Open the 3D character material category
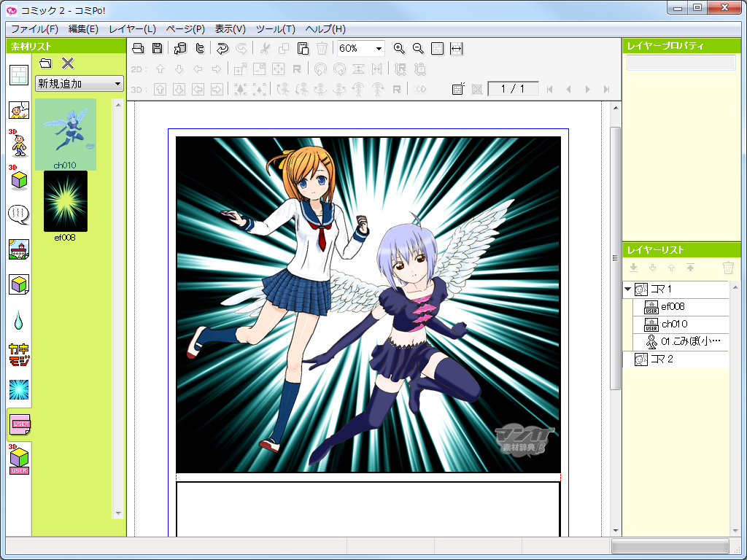Screen dimensions: 747x560 click(19, 143)
